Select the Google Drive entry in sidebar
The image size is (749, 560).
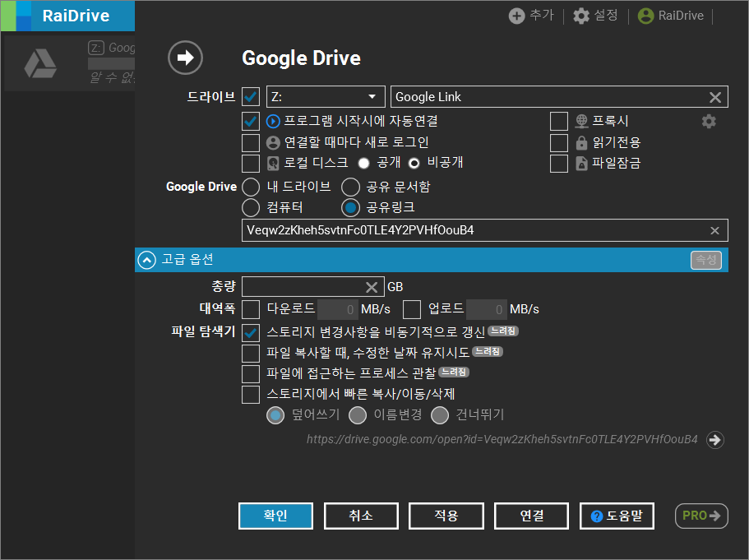(x=69, y=63)
